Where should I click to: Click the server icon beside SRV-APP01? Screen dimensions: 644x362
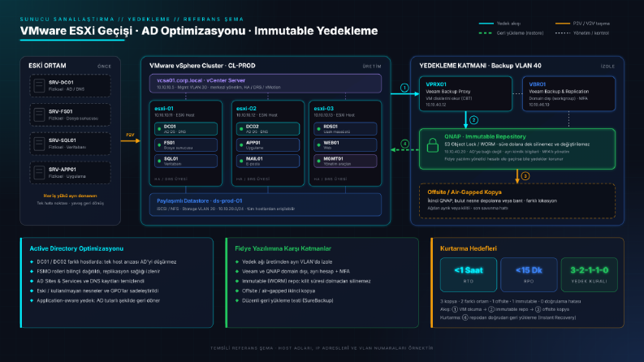coord(39,172)
